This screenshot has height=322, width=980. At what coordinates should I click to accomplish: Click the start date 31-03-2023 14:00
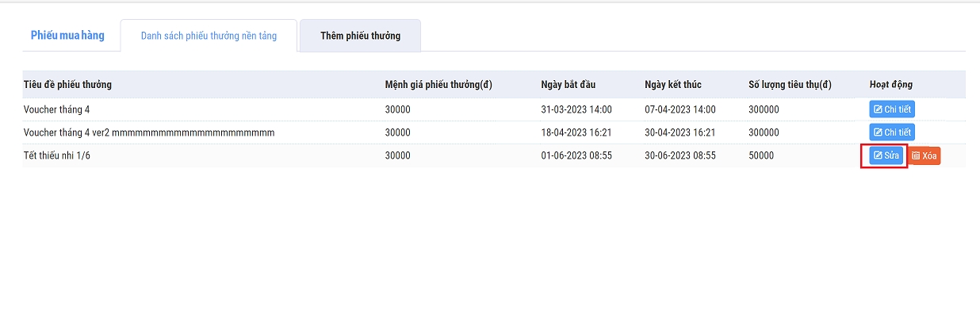tap(576, 109)
